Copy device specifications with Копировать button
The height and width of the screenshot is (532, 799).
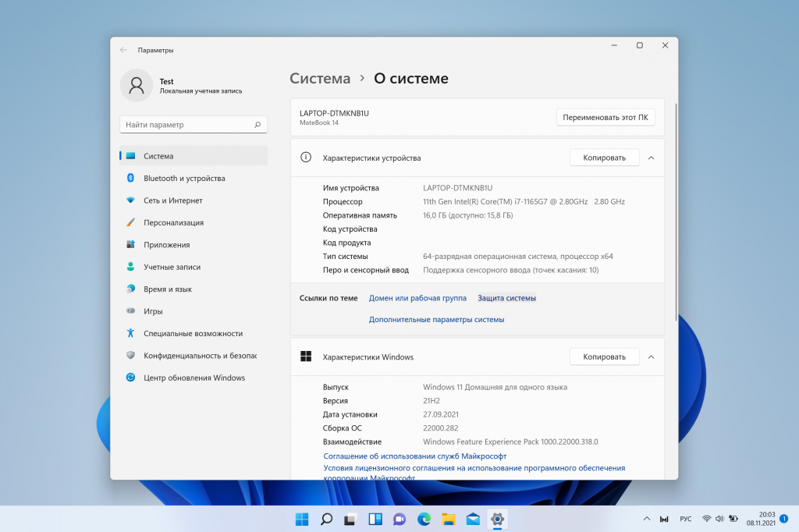(x=604, y=158)
